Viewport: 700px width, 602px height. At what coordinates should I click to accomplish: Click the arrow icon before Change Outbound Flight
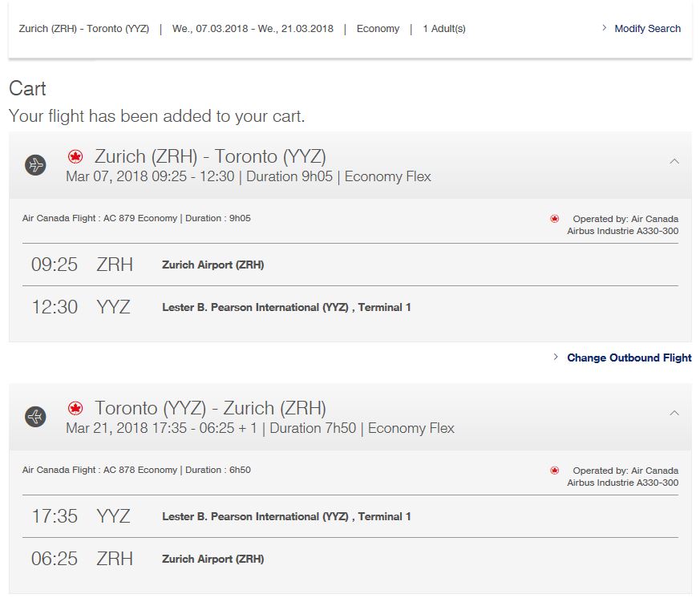coord(556,358)
